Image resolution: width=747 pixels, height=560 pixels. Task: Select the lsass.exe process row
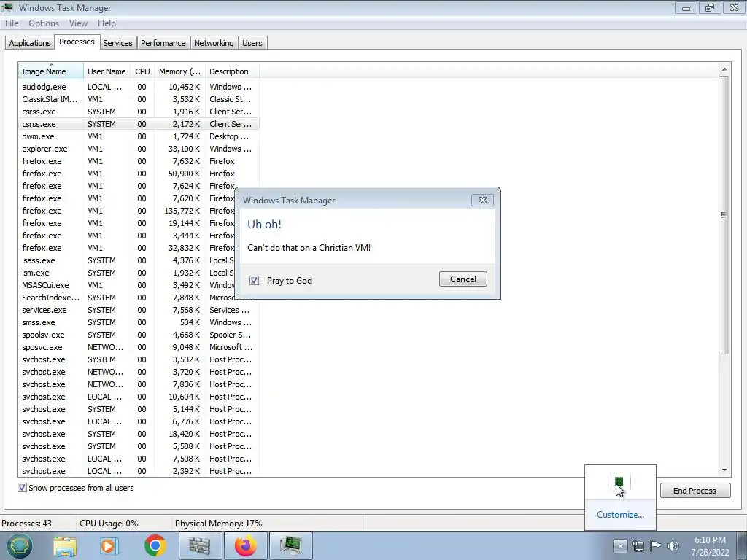[x=126, y=260]
